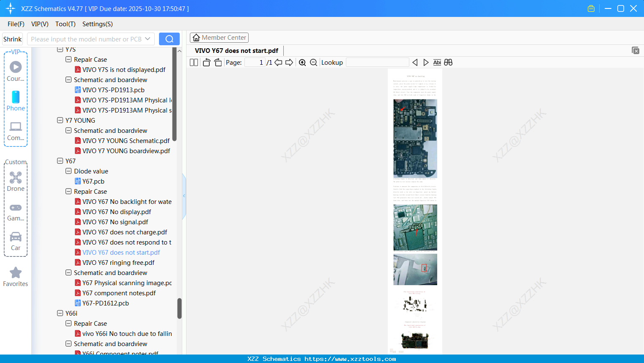Select the Car category icon
The image size is (644, 363).
[16, 241]
